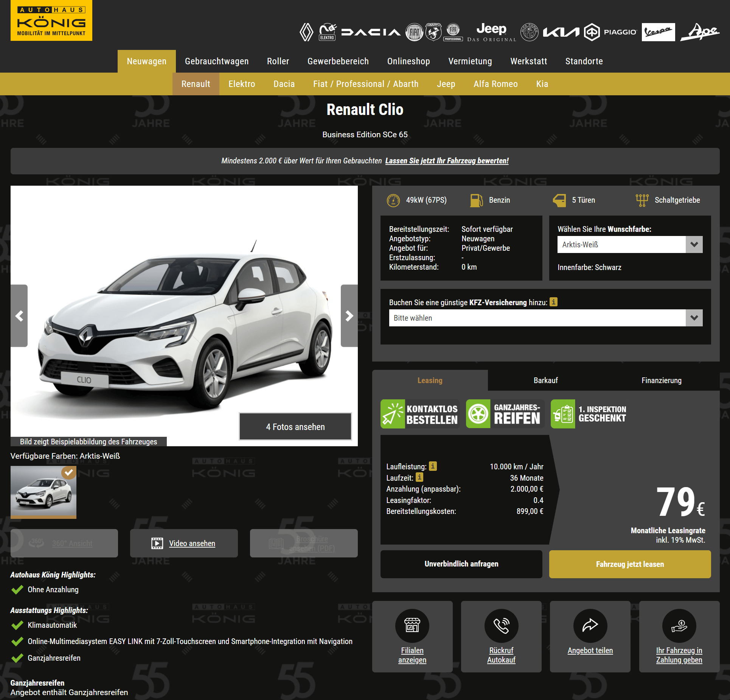
Task: Go to the next car photo
Action: tap(349, 316)
